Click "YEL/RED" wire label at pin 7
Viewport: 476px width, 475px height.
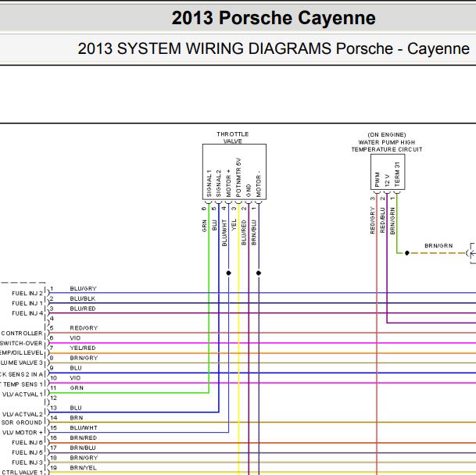[x=83, y=348]
